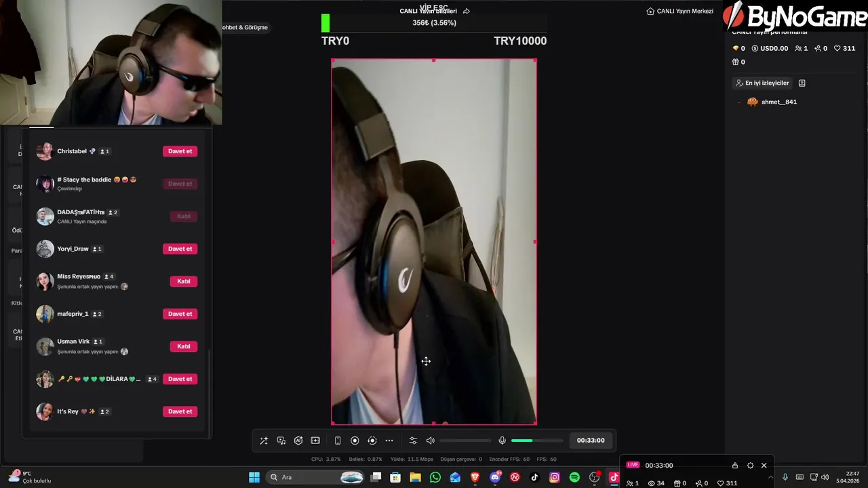The image size is (868, 488).
Task: Open En iyi izleyiciler tab
Action: 763,83
